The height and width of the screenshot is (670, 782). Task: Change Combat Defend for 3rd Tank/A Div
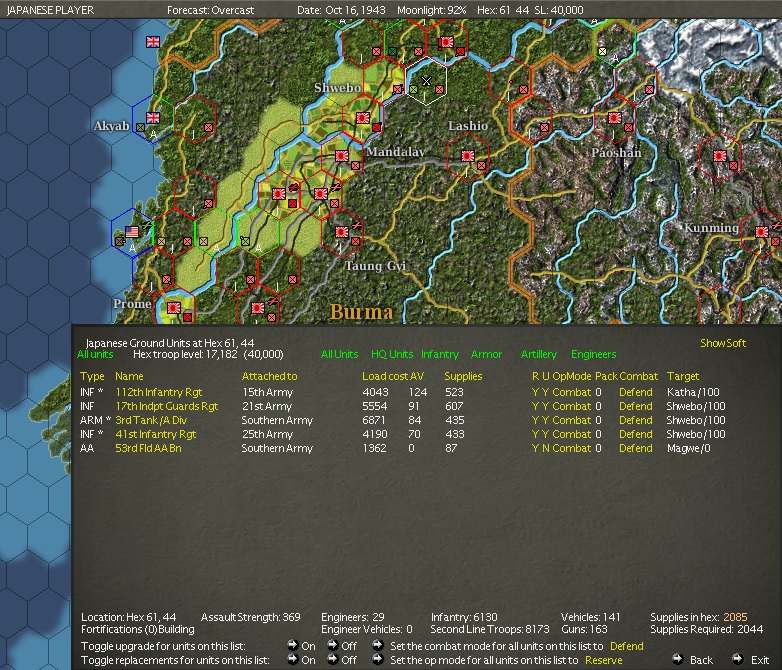click(636, 420)
